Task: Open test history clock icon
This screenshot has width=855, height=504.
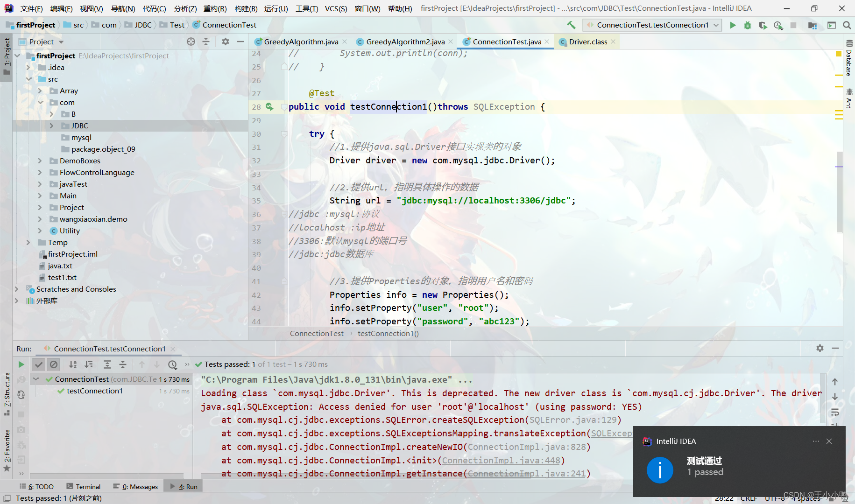Action: pyautogui.click(x=172, y=364)
